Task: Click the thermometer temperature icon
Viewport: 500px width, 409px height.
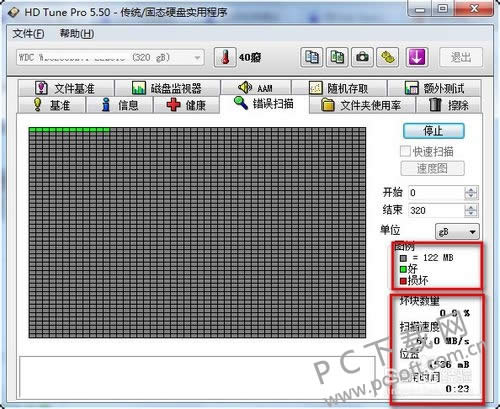Action: 225,57
